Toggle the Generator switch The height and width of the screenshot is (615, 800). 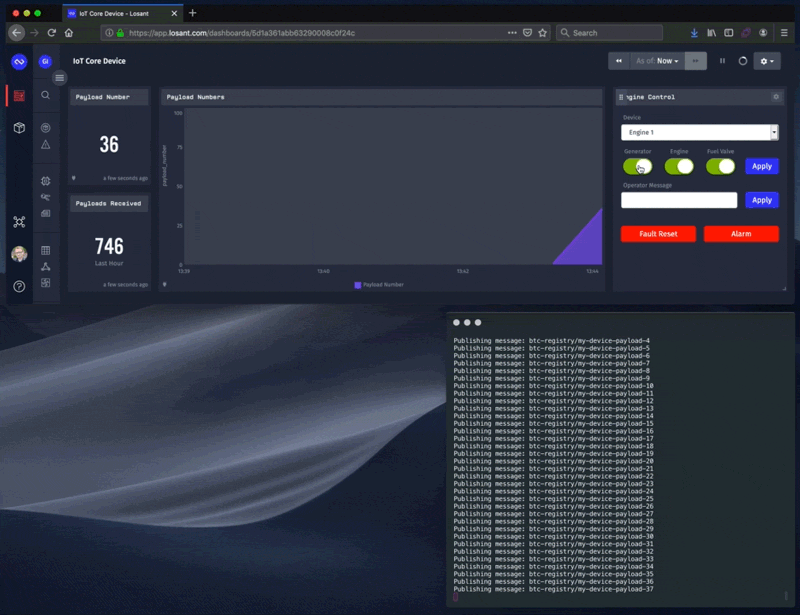coord(637,166)
